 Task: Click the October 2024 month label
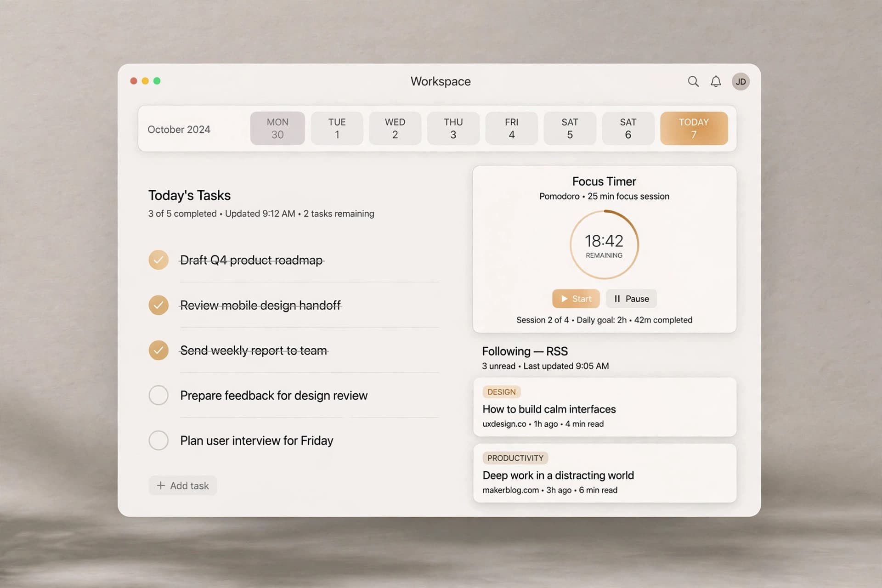(x=179, y=130)
